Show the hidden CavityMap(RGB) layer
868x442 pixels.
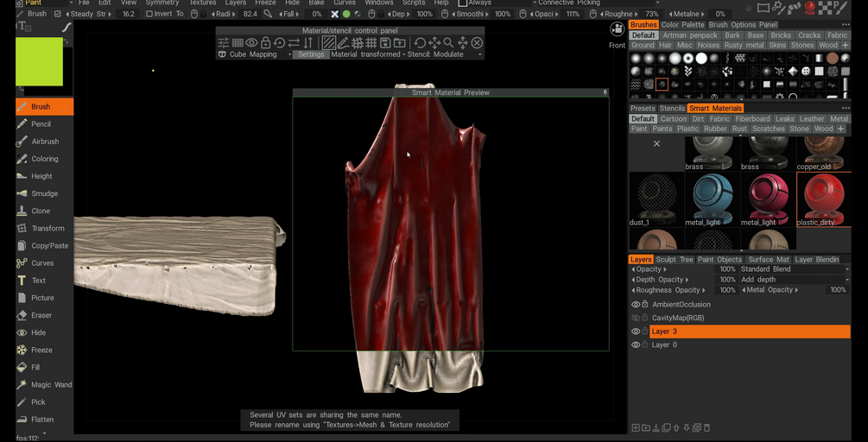(636, 318)
